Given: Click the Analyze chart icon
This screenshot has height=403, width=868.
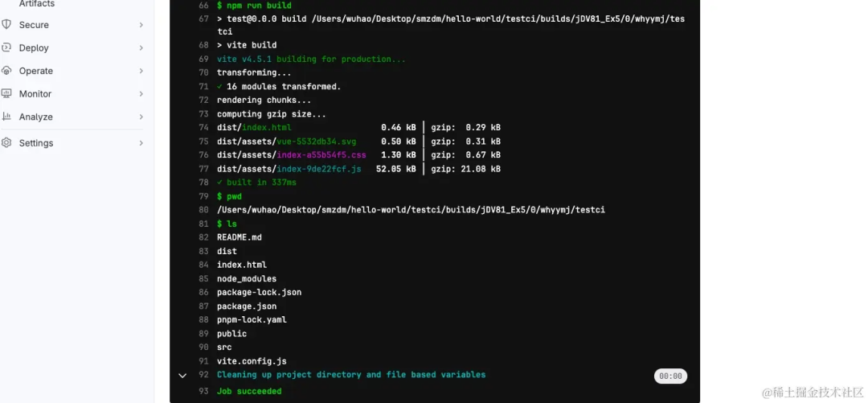Looking at the screenshot, I should point(6,117).
